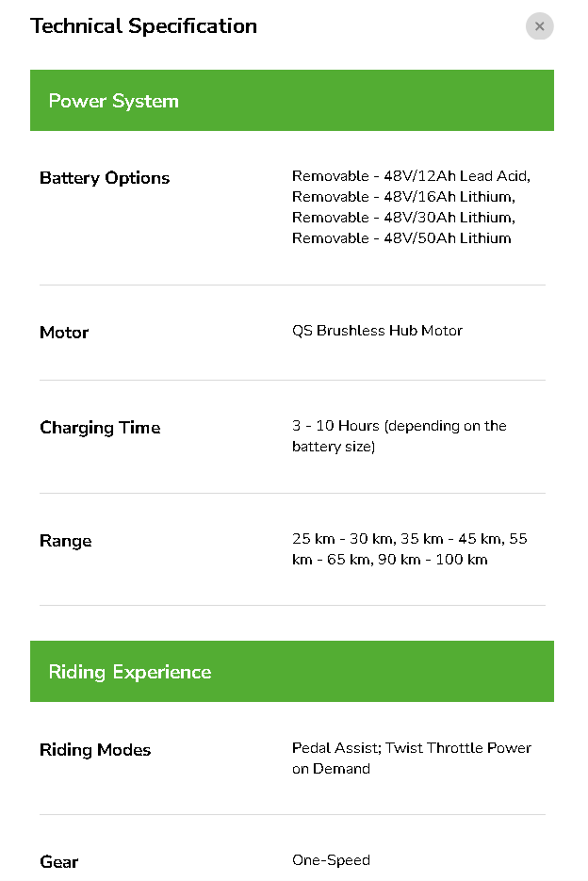
Task: Select the Charging Time label
Action: (x=100, y=428)
